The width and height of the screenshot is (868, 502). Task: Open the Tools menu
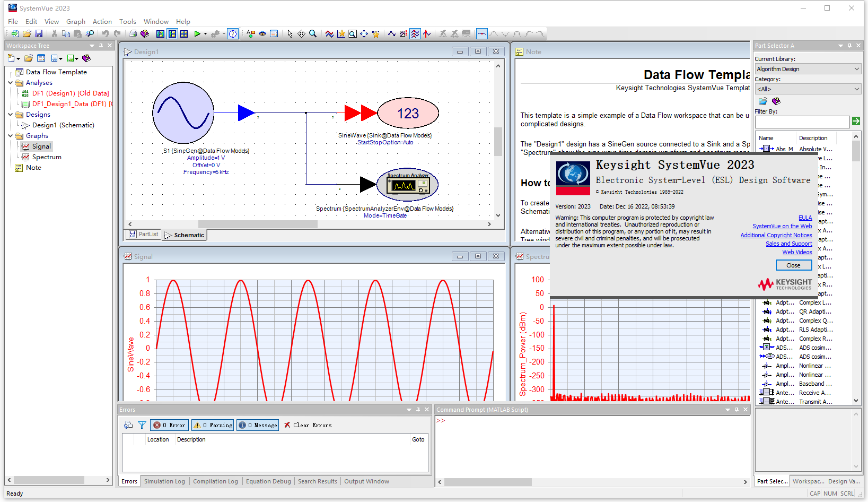tap(127, 22)
